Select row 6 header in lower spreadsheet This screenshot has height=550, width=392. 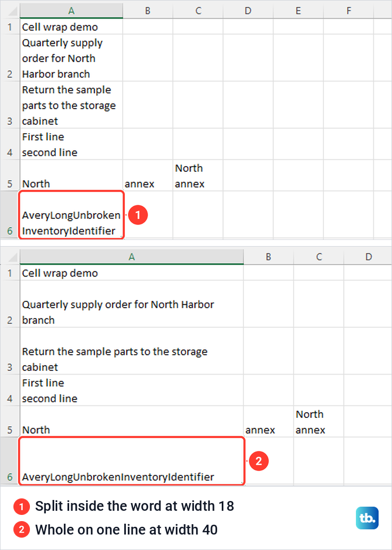[x=10, y=461]
